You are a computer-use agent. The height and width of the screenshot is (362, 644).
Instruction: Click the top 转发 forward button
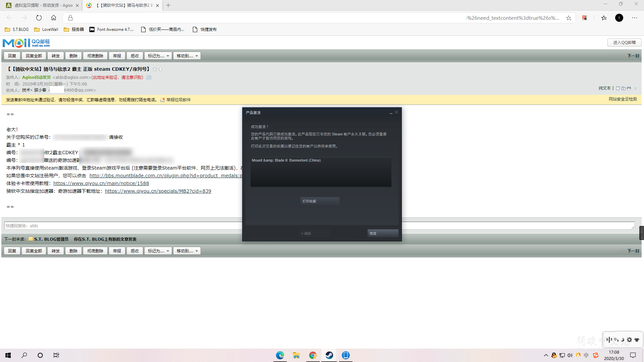[56, 56]
